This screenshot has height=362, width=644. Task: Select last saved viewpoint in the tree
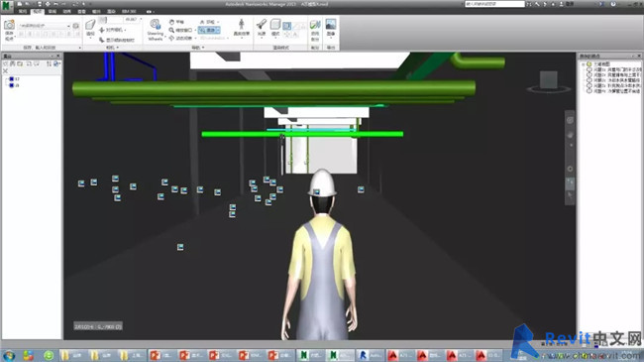tap(614, 91)
